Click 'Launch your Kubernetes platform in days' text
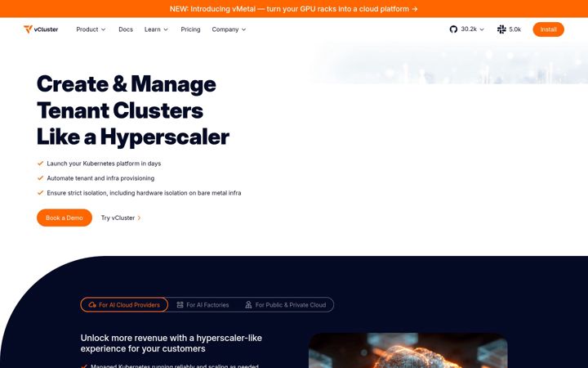 (x=104, y=164)
